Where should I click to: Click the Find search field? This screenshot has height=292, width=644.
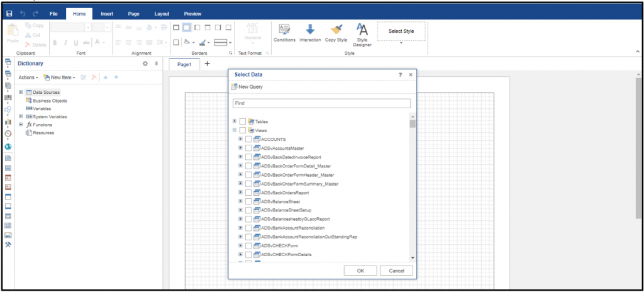(321, 104)
